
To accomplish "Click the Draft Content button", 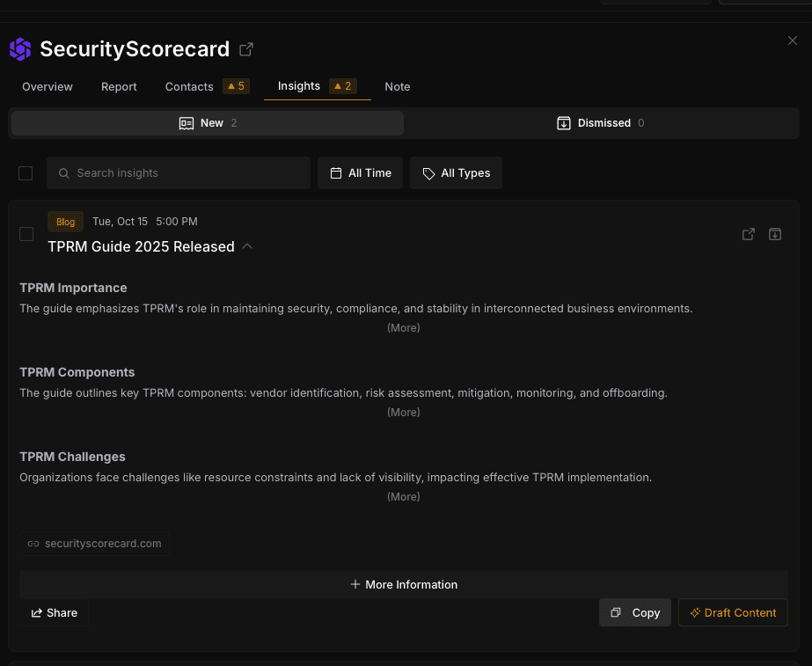I will [x=733, y=612].
